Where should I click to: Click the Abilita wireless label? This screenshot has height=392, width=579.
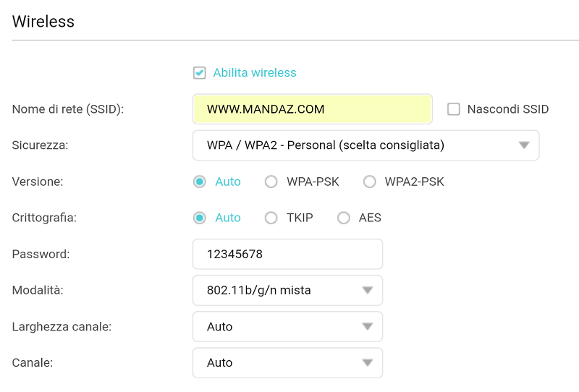click(255, 73)
